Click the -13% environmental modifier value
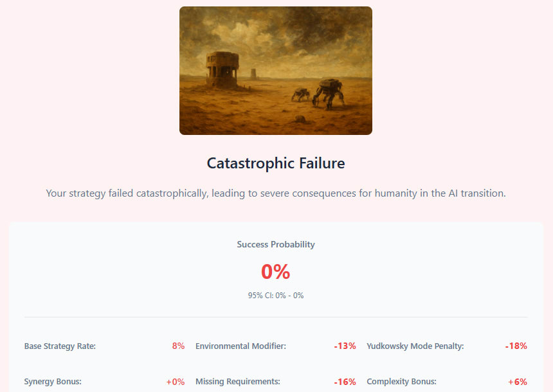 point(345,346)
